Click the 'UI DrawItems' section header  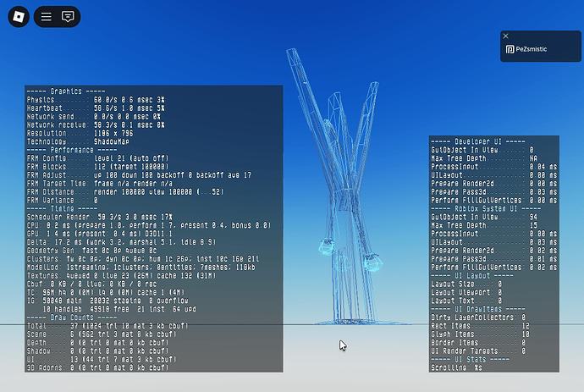[x=478, y=309]
